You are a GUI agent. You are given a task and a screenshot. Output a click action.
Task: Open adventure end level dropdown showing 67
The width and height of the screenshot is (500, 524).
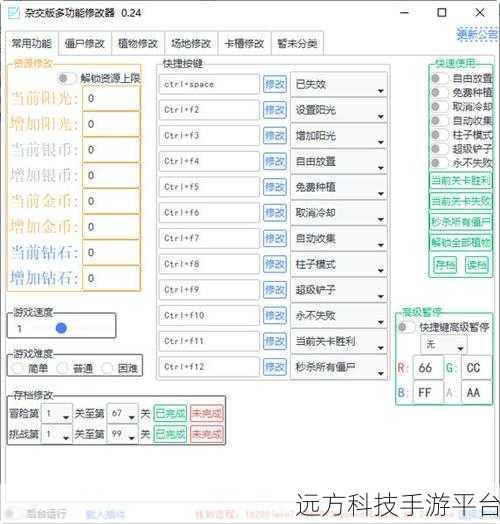pos(122,414)
